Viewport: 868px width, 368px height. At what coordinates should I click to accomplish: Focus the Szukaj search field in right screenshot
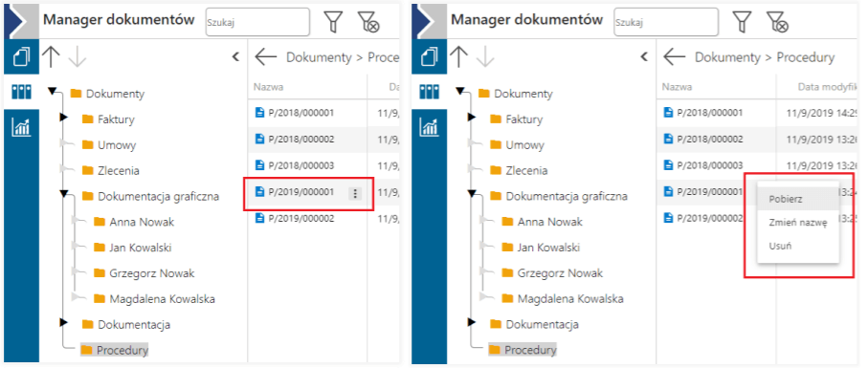tap(666, 22)
